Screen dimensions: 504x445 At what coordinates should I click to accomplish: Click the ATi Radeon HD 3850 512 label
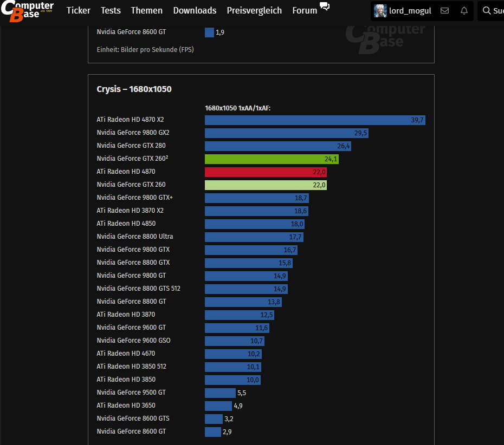pos(132,367)
